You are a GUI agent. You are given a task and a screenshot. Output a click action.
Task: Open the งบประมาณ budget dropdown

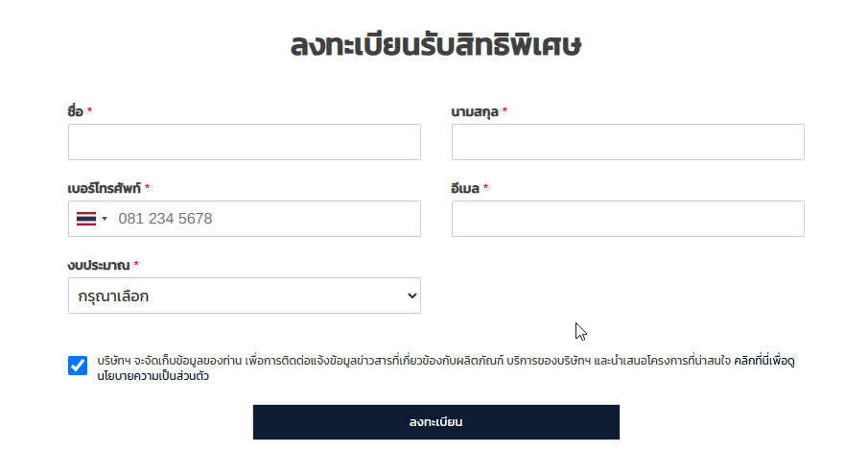coord(245,296)
